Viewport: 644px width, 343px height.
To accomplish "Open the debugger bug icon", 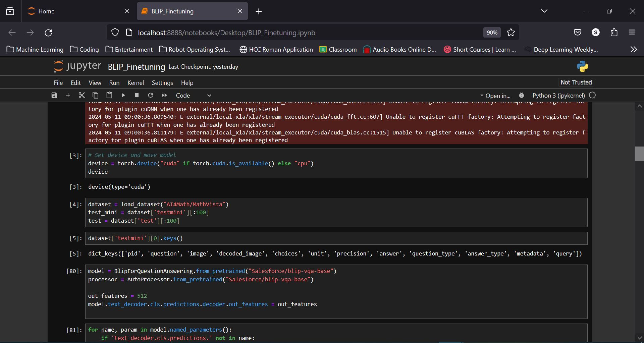I will click(x=522, y=95).
